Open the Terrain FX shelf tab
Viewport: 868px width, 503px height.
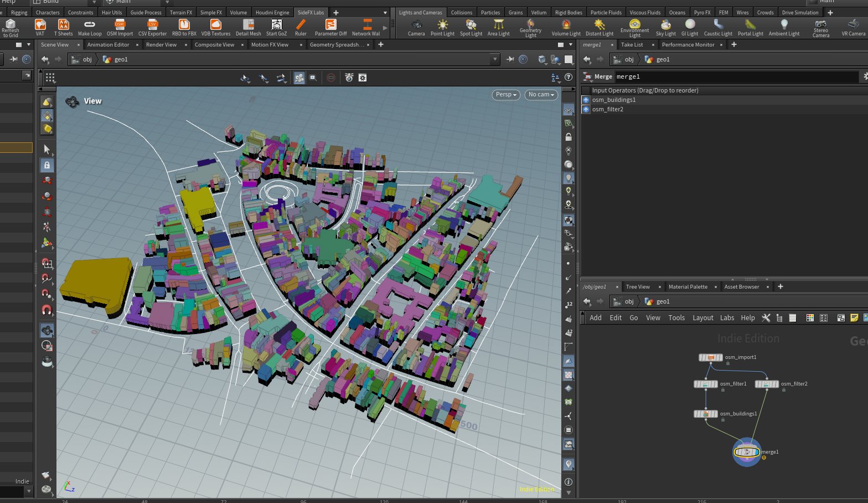coord(181,12)
